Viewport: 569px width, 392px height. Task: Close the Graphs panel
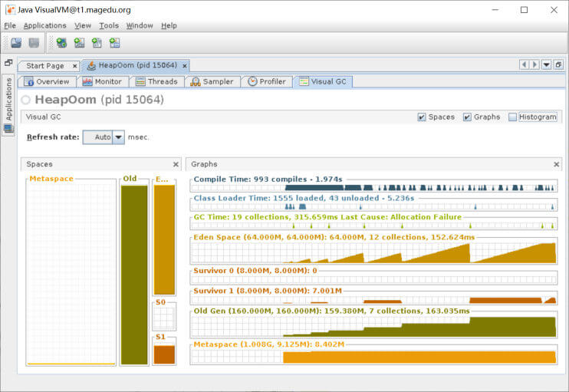click(556, 164)
